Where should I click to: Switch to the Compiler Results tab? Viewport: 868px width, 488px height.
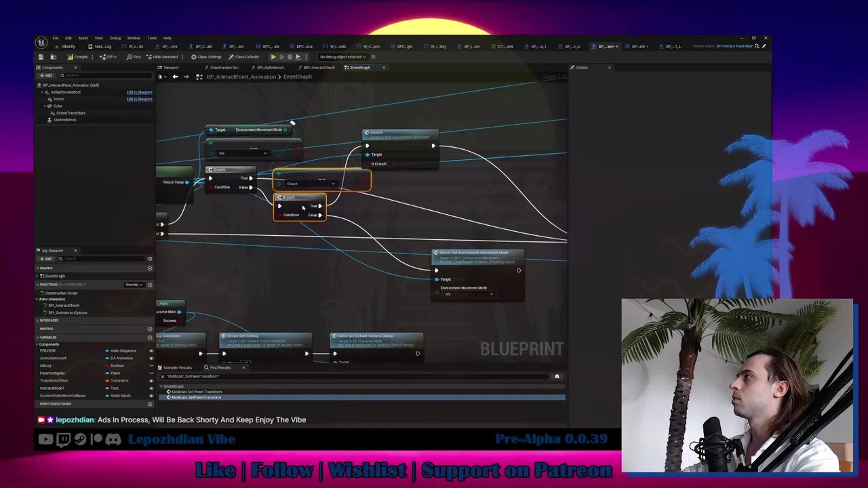(176, 368)
